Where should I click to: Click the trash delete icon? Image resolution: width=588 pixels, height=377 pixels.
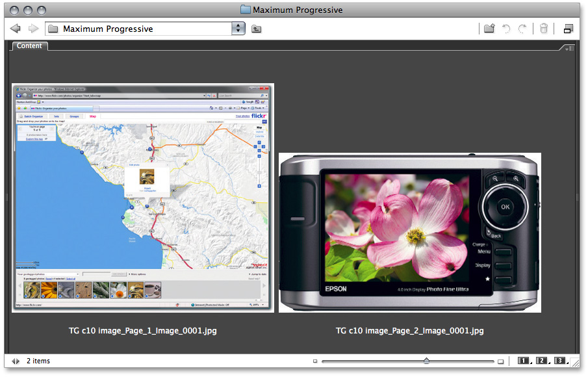[544, 29]
